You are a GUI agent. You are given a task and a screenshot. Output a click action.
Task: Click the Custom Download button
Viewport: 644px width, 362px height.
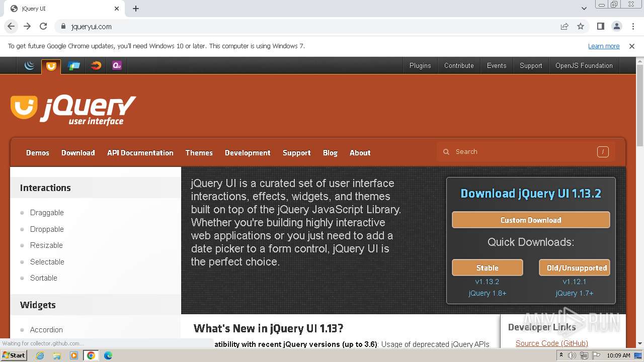(531, 220)
